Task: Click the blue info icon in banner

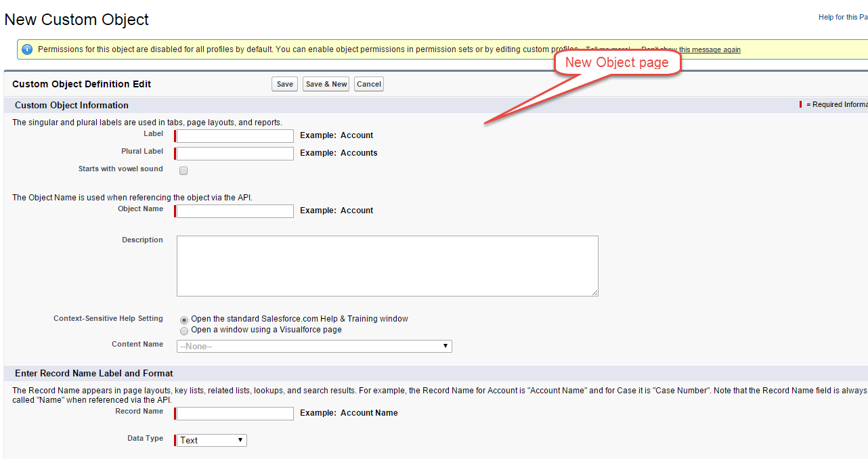Action: coord(27,49)
